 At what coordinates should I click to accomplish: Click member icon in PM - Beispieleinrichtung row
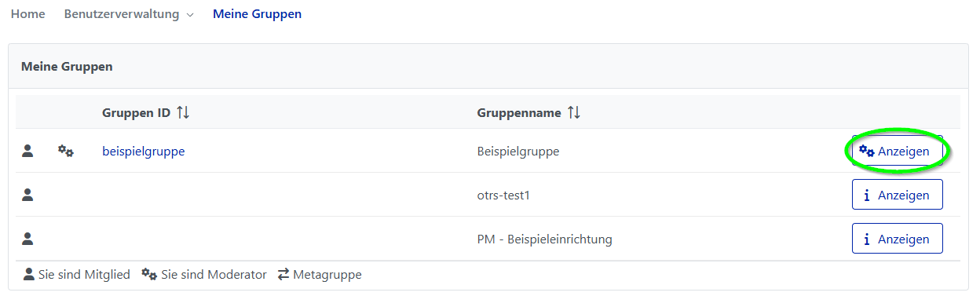27,239
